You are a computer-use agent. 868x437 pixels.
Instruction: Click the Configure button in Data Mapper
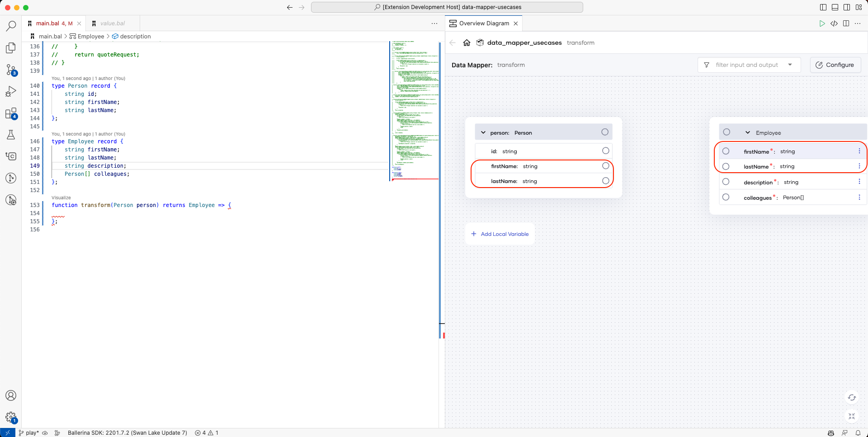click(835, 65)
